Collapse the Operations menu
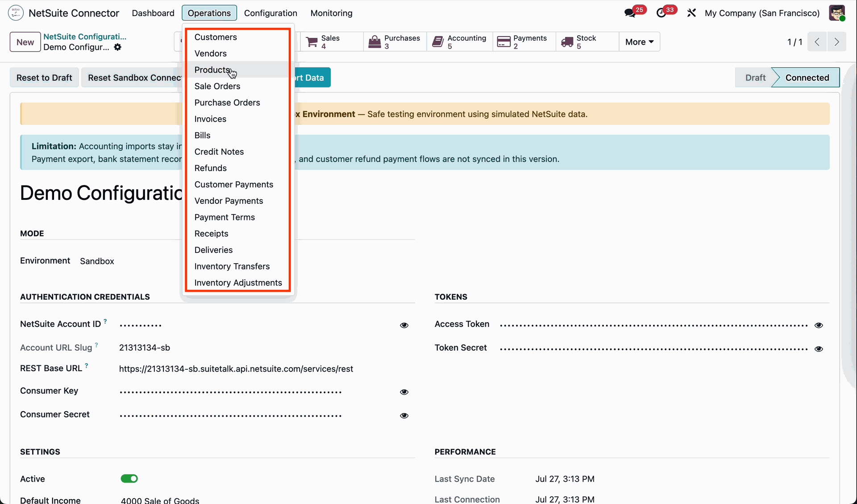Image resolution: width=857 pixels, height=504 pixels. click(209, 13)
